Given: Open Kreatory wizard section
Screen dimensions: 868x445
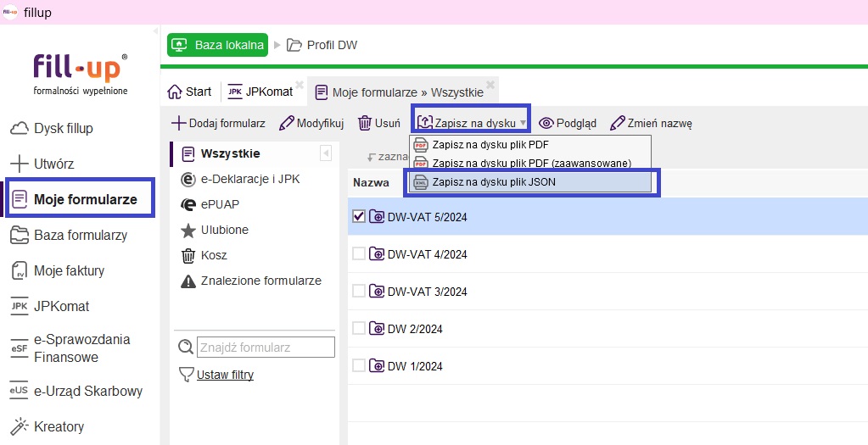Looking at the screenshot, I should pos(48,426).
